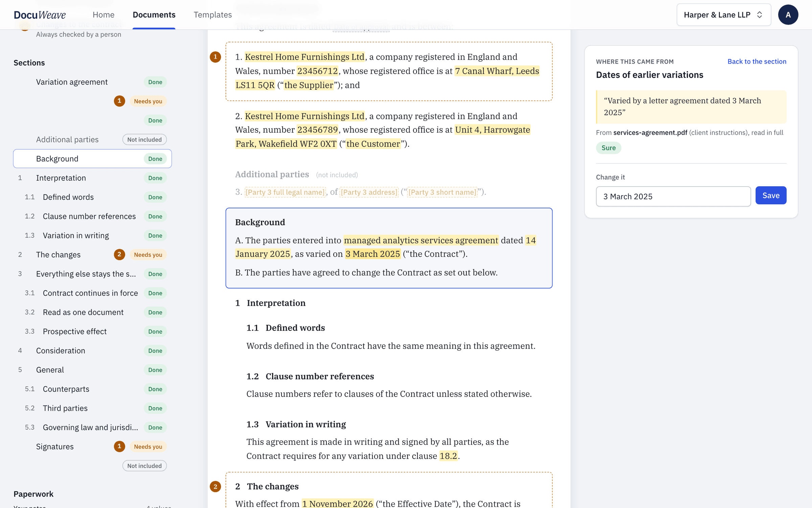812x508 pixels.
Task: Click highlighted managed analytics services agreement text
Action: tap(421, 240)
